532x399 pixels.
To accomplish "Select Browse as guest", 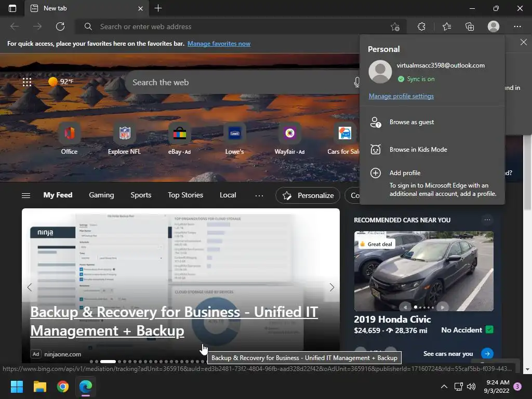I will (x=432, y=122).
